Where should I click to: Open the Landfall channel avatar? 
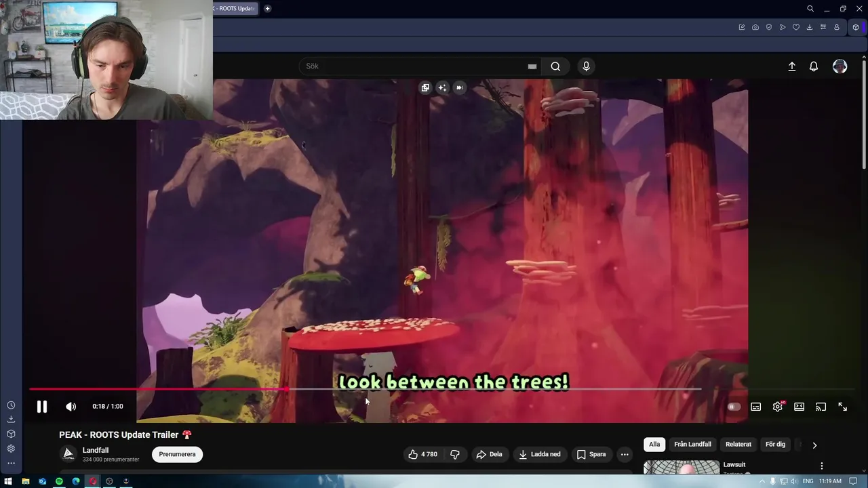click(x=68, y=454)
